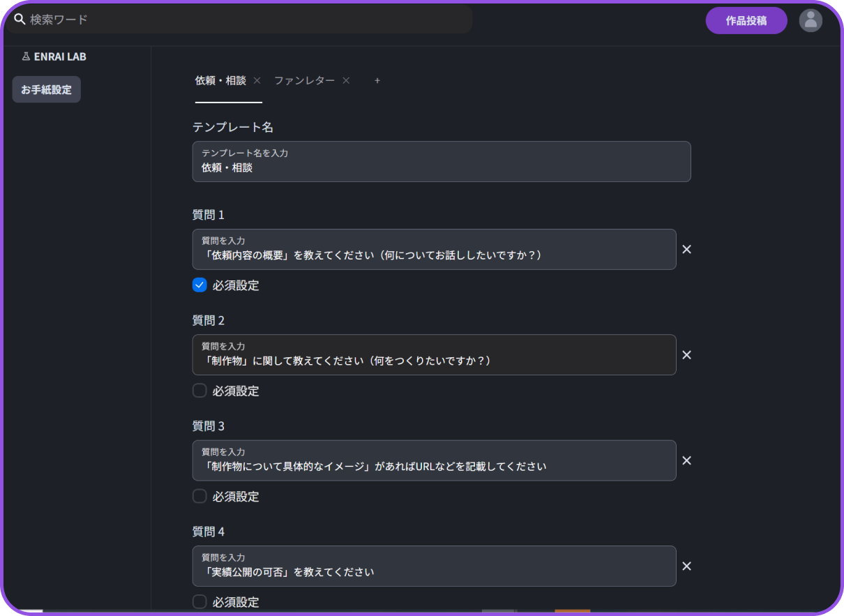Screen dimensions: 844x616
Task: Close the ファンレター tab
Action: pyautogui.click(x=346, y=80)
